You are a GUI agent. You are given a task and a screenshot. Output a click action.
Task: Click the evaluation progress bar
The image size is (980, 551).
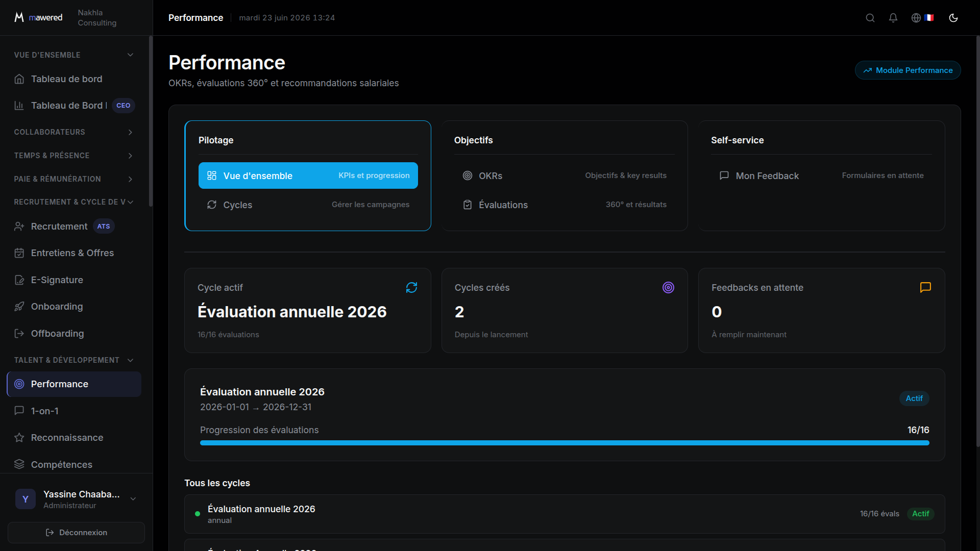[565, 443]
